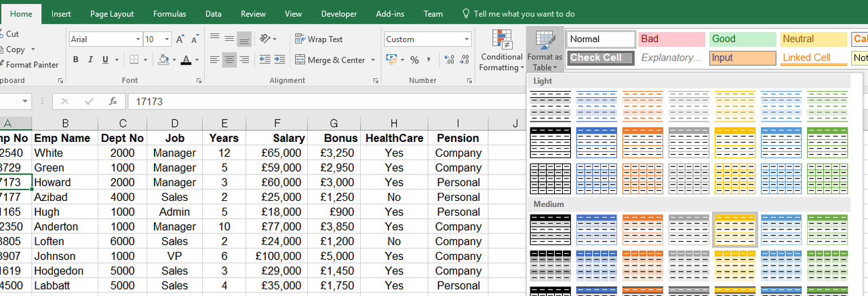The height and width of the screenshot is (296, 868).
Task: Click Merge & Center
Action: 331,60
